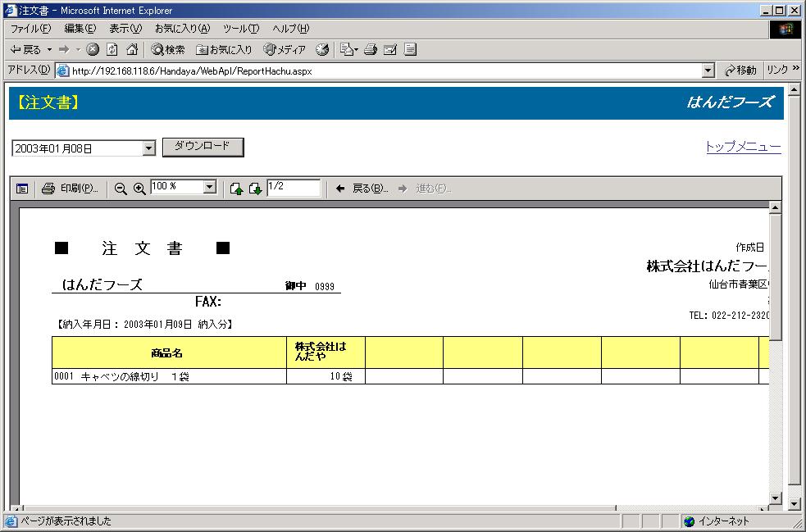
Task: Click the はんだフーズ header logo text
Action: pos(730,102)
